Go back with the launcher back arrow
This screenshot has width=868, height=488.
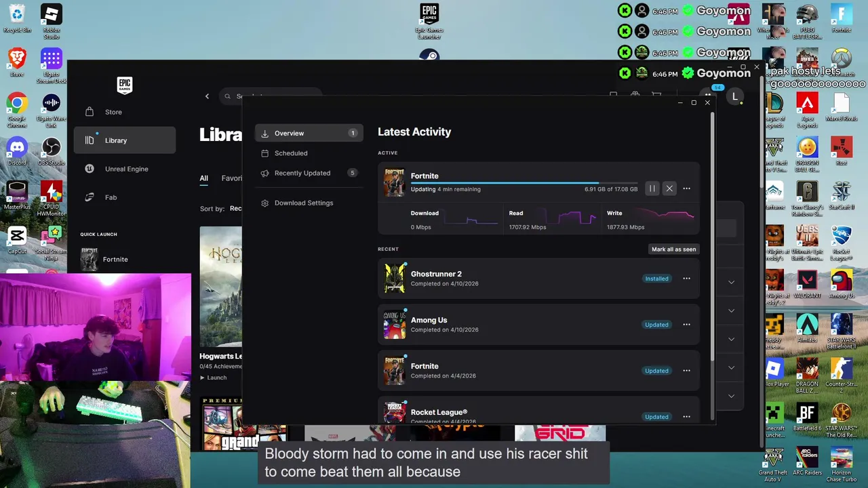click(208, 96)
